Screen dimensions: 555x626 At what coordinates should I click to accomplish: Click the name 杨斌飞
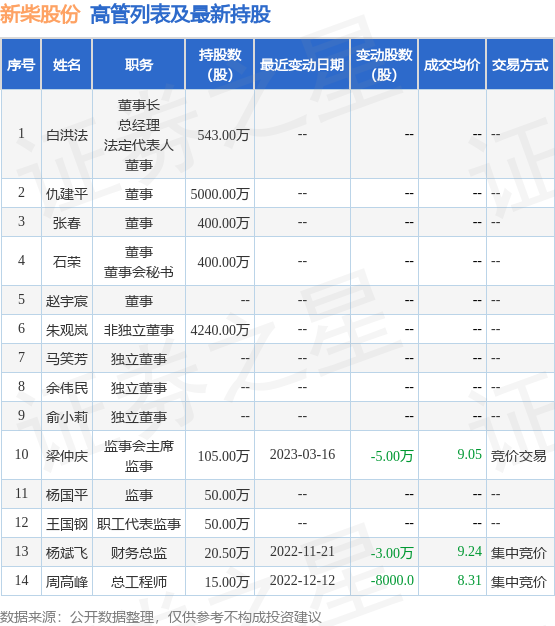click(x=67, y=553)
